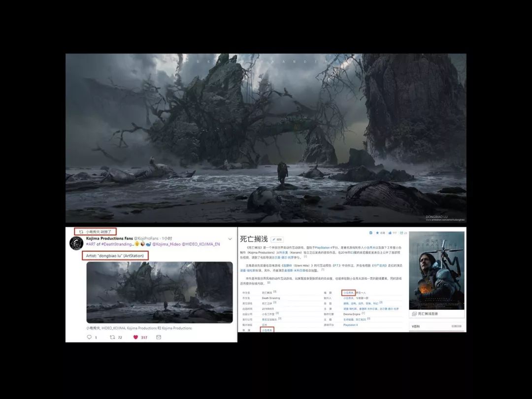Click the edit button beside 死亡搁浅 title
532x399 pixels.
click(277, 239)
